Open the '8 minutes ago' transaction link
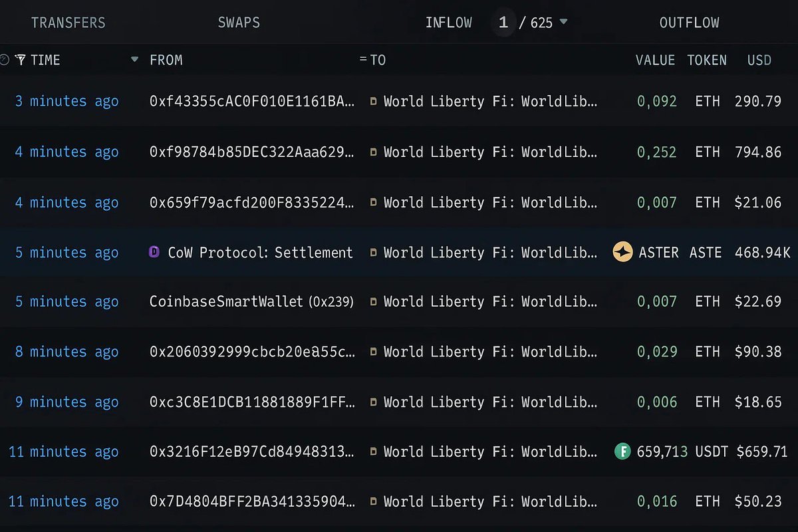The width and height of the screenshot is (798, 532). coord(66,351)
